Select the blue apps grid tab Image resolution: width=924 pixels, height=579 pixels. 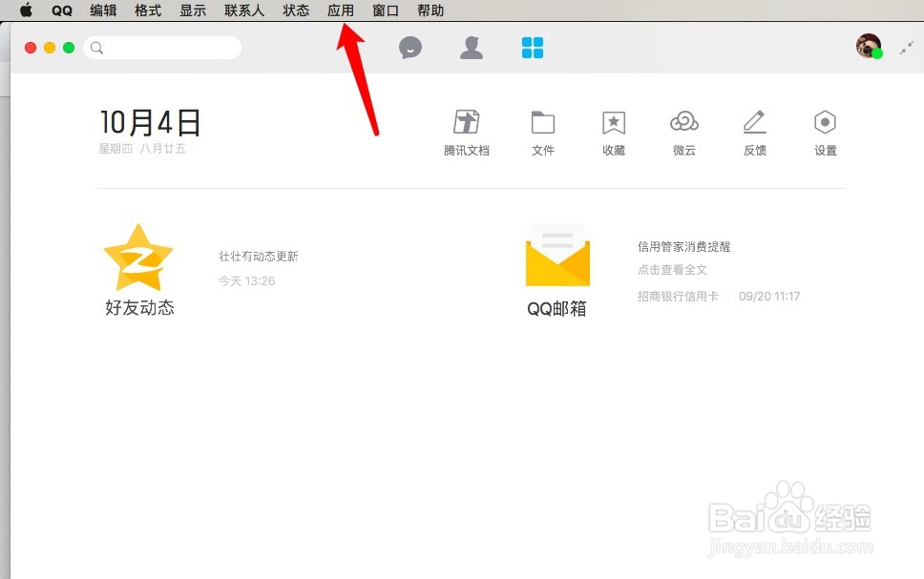532,48
